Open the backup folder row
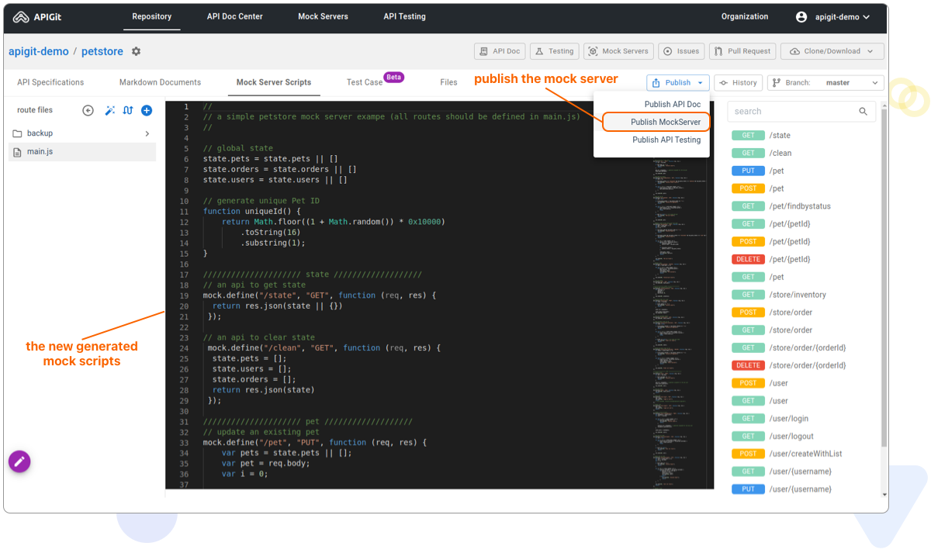This screenshot has height=560, width=931. [82, 133]
